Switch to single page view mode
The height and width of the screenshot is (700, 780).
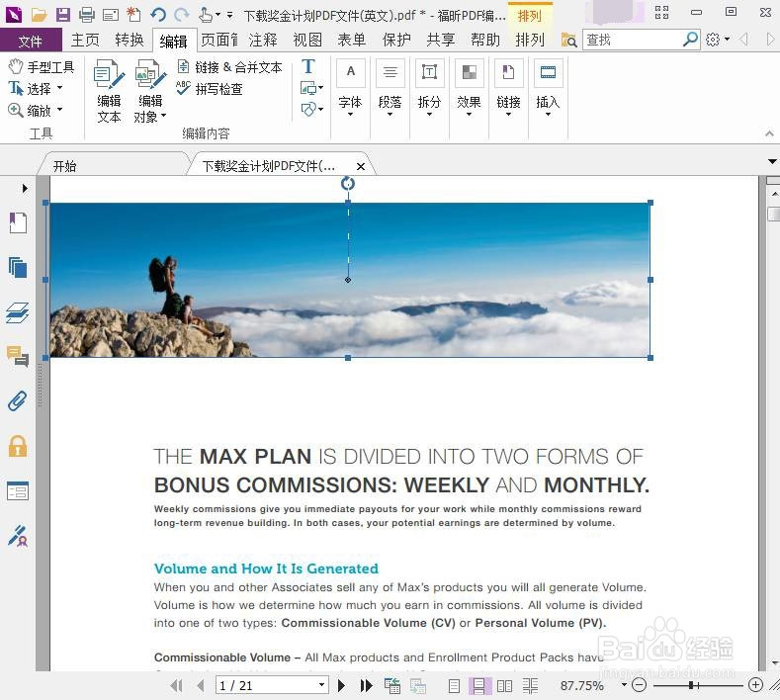[x=454, y=686]
